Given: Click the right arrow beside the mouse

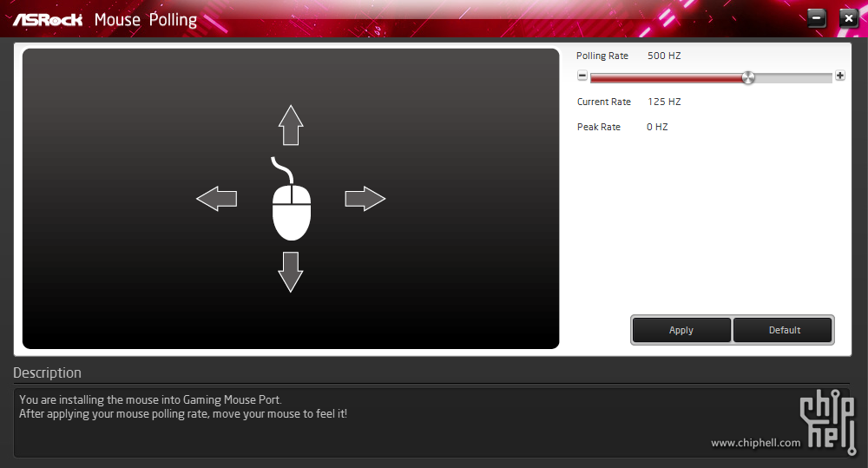Looking at the screenshot, I should pos(365,199).
